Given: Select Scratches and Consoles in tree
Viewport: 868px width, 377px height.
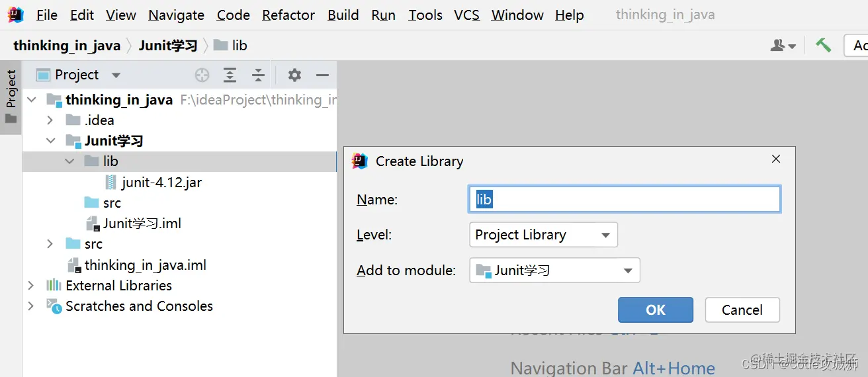Looking at the screenshot, I should click(139, 306).
